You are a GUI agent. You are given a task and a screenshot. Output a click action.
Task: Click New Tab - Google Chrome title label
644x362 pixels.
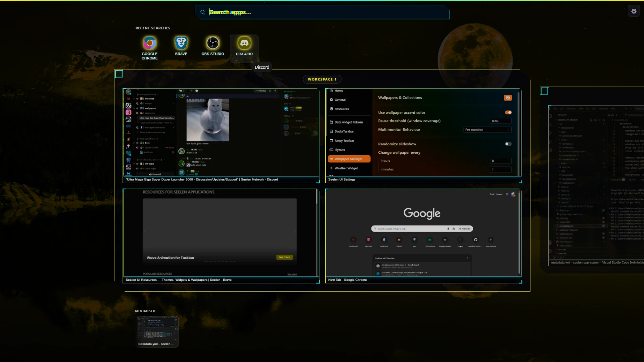tap(348, 280)
